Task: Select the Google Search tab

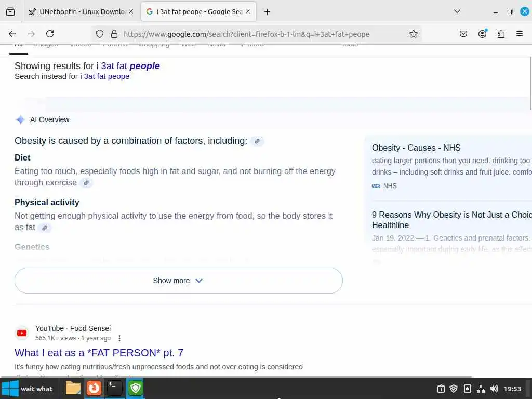Action: tap(198, 11)
